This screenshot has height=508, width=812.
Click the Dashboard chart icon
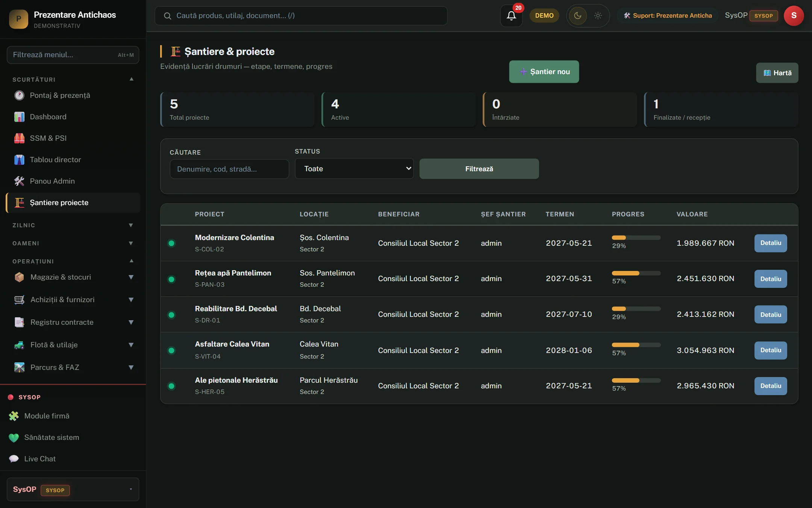tap(19, 117)
